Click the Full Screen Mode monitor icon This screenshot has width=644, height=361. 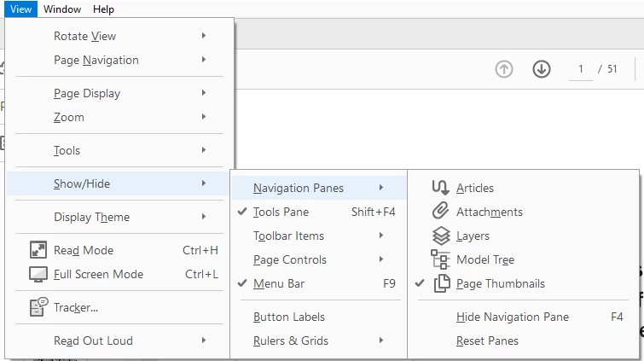38,274
